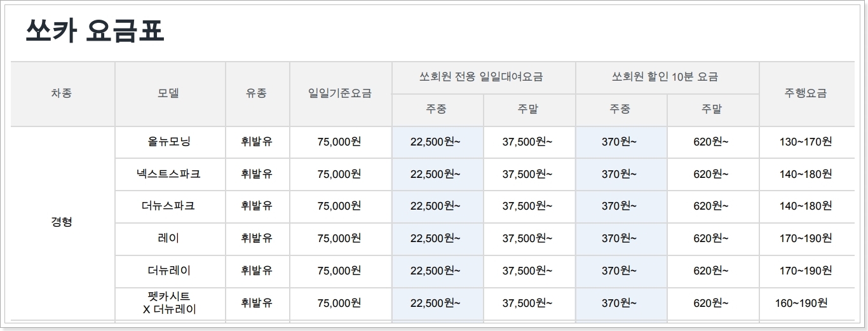The width and height of the screenshot is (868, 331).
Task: Click 75,000원 in the 넥스트스파크 row
Action: click(339, 173)
